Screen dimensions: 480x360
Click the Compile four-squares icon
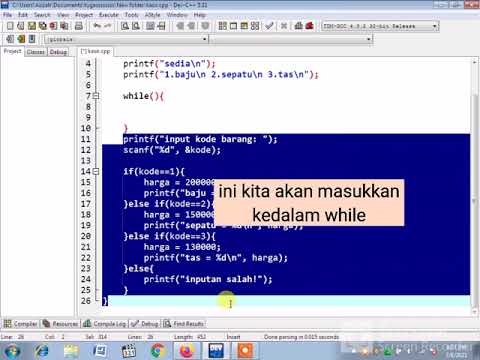click(x=223, y=26)
